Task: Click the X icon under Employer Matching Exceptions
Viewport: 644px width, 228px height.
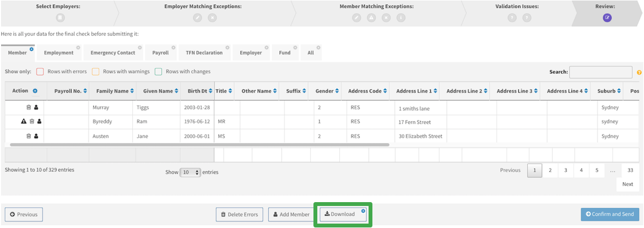Action: [212, 18]
